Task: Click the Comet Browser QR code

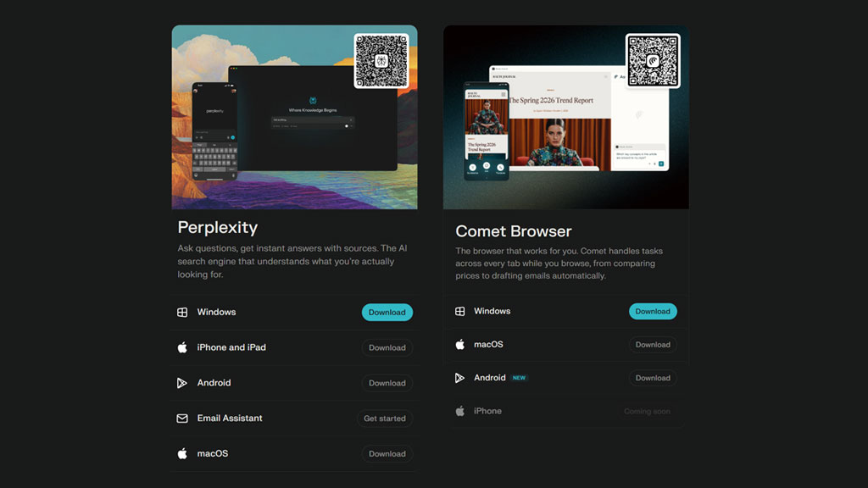Action: (x=653, y=61)
